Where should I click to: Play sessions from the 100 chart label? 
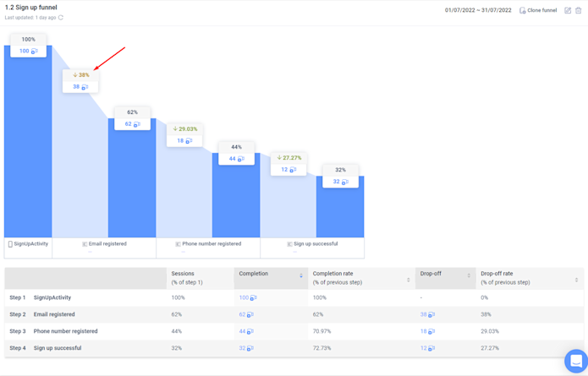tap(34, 52)
